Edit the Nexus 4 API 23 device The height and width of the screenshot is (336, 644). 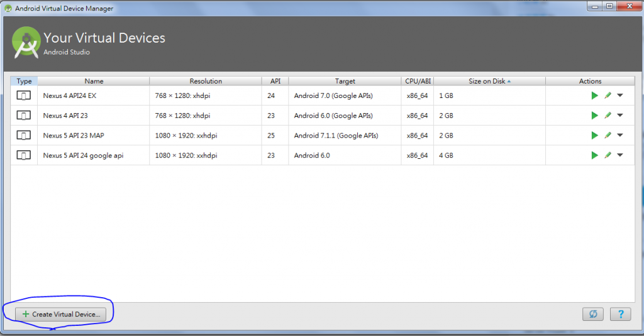tap(608, 116)
